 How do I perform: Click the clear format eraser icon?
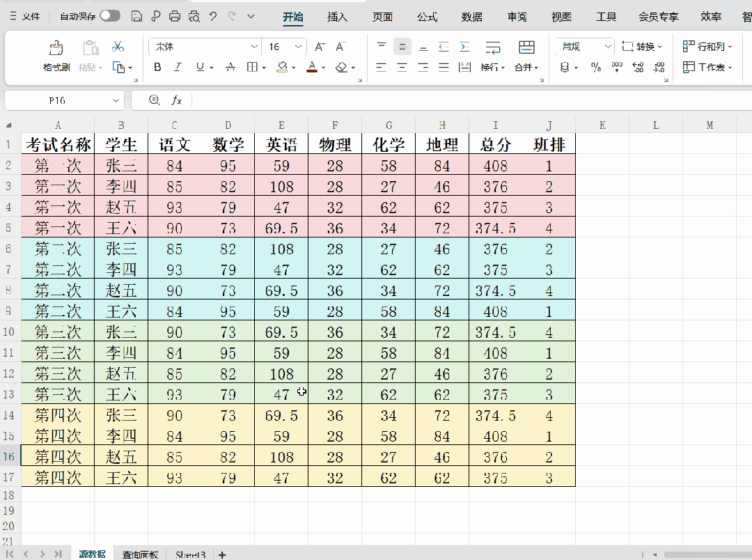(x=341, y=67)
